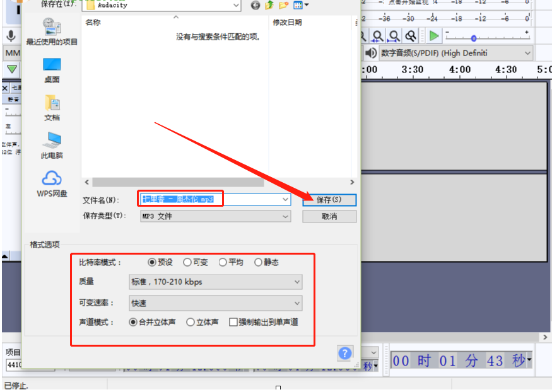Select the 平均 bit rate mode

point(231,262)
